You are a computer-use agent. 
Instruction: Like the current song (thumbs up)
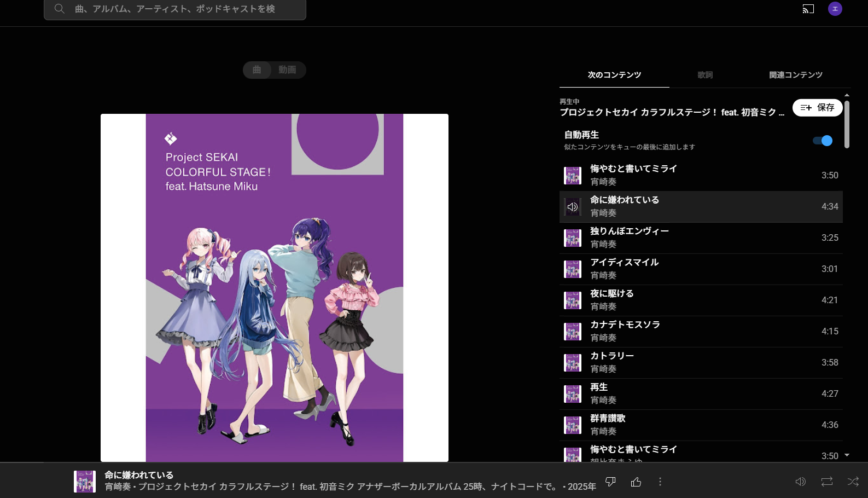tap(636, 482)
